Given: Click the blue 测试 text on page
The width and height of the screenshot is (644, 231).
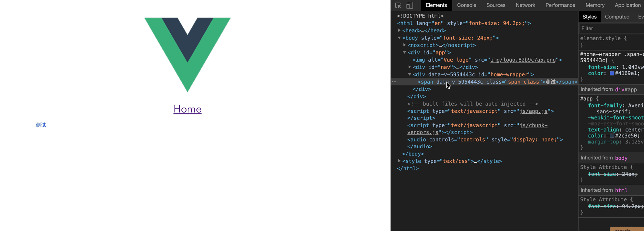Looking at the screenshot, I should (41, 125).
